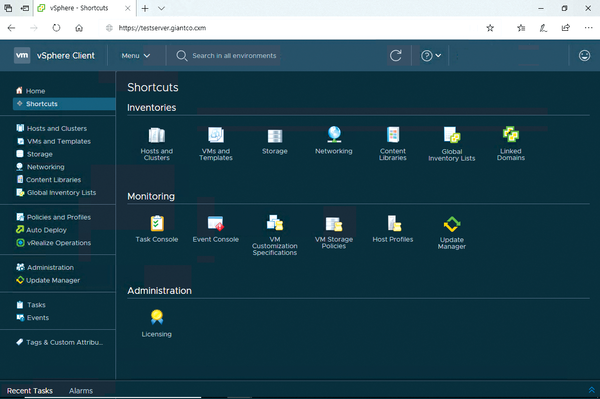Open the Task Console shortcut icon
Screen dimensions: 600x399
coord(157,223)
